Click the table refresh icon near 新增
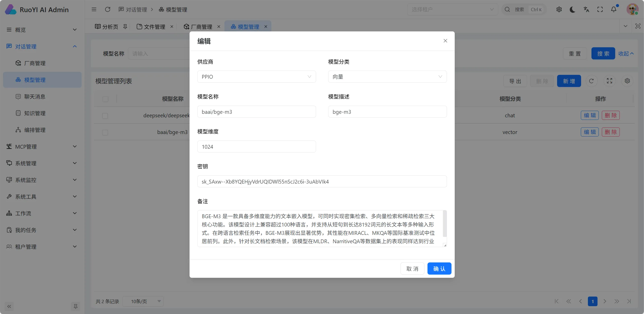644x314 pixels. 591,81
